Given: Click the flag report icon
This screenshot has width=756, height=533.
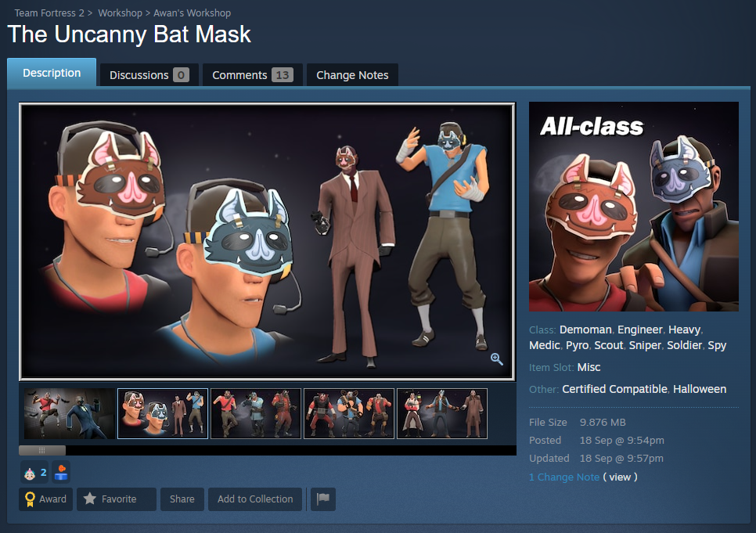Looking at the screenshot, I should [323, 499].
